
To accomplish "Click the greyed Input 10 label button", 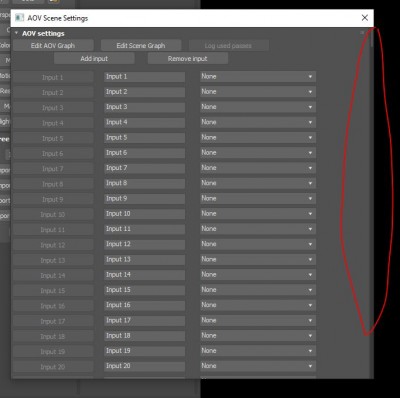I will [53, 214].
